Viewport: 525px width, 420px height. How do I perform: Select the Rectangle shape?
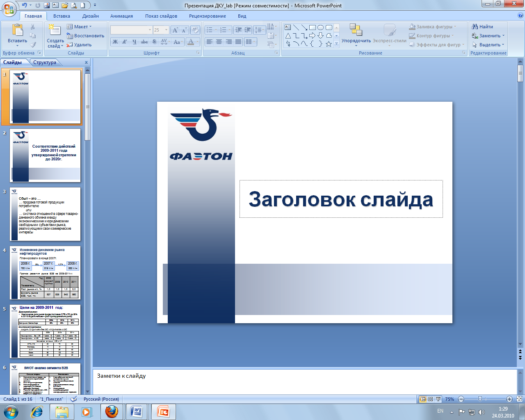(313, 27)
